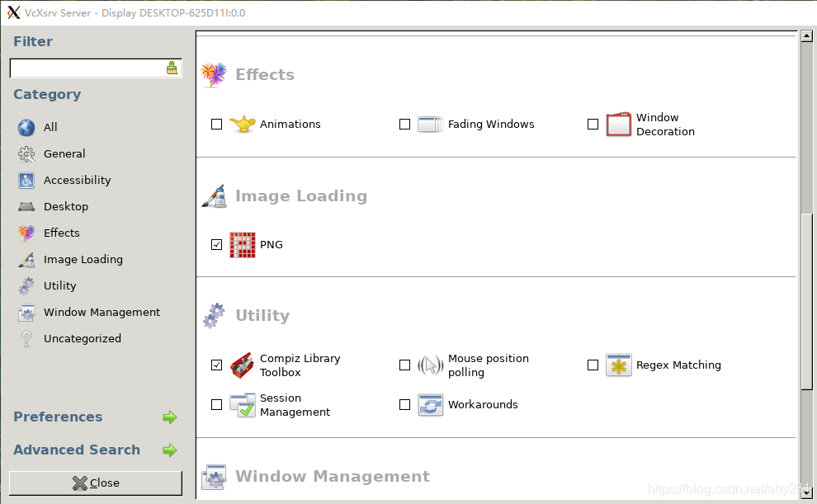Click the Window Decoration label

coord(665,125)
